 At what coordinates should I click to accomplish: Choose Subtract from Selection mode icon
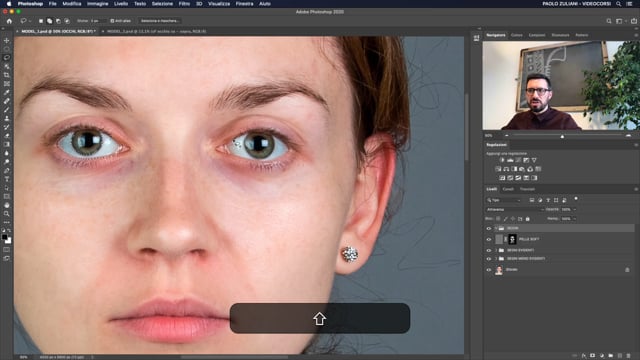tap(58, 21)
